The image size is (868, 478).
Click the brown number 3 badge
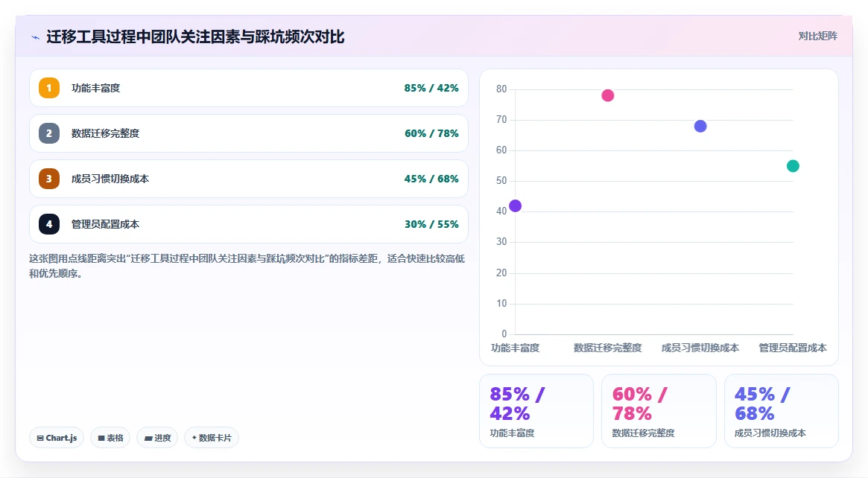(49, 179)
